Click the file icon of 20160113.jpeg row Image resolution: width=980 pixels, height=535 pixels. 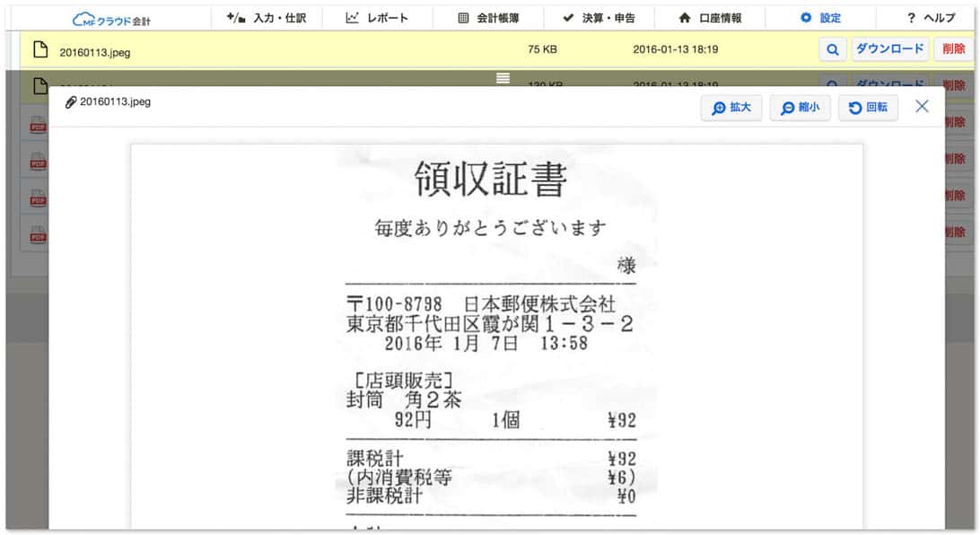40,49
